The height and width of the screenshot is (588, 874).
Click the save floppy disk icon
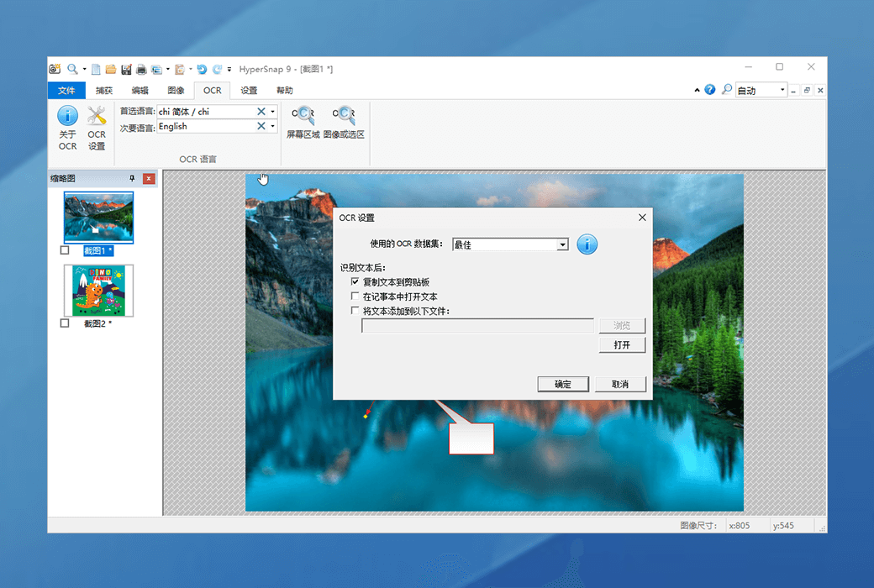tap(126, 69)
